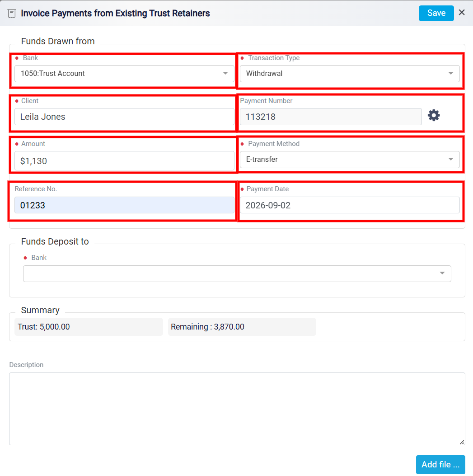Select the Payment Number field 113218
473x476 pixels.
331,117
